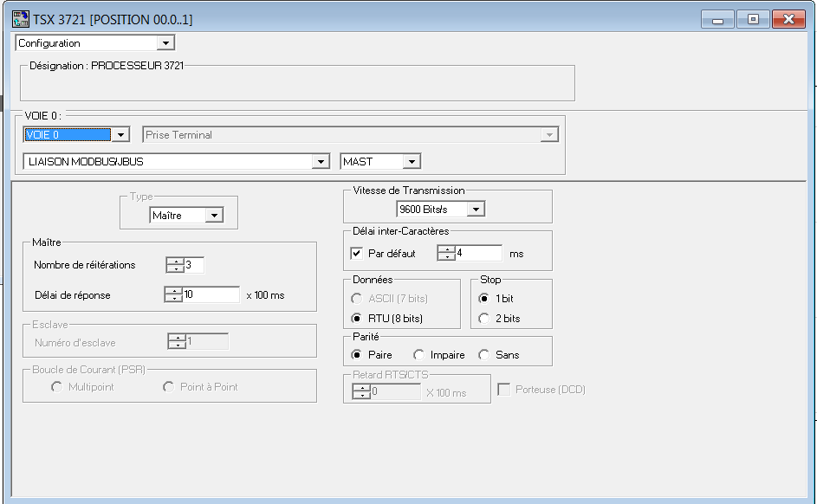817x504 pixels.
Task: Select Sans parity option
Action: [x=484, y=354]
